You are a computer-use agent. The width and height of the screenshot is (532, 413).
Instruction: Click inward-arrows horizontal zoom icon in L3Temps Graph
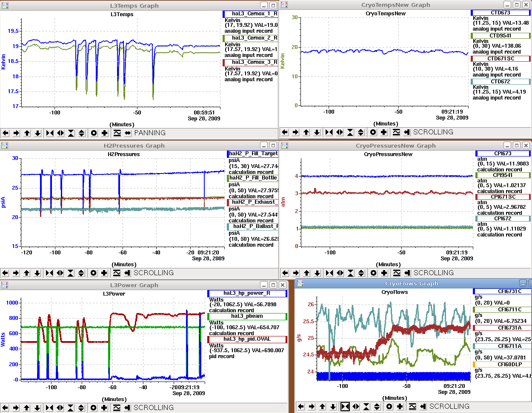click(x=50, y=133)
